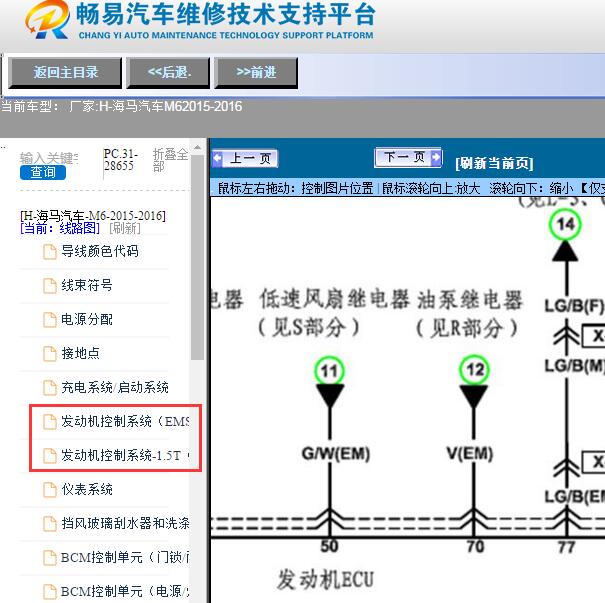The height and width of the screenshot is (603, 605).
Task: Click 折叠全部 to collapse all
Action: [x=170, y=160]
